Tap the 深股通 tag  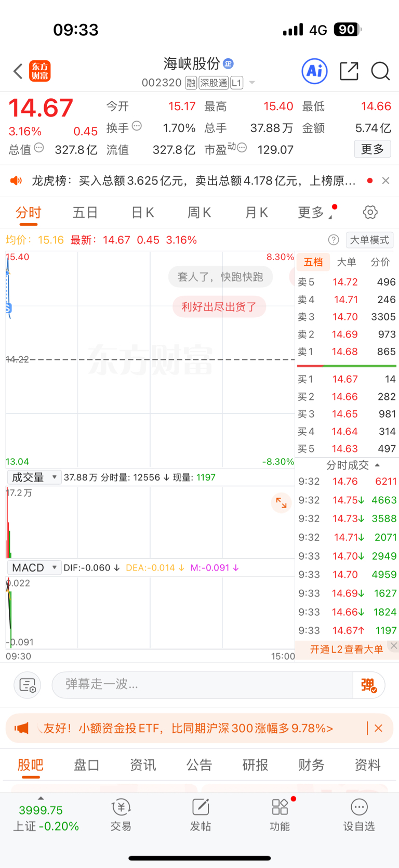[x=214, y=83]
